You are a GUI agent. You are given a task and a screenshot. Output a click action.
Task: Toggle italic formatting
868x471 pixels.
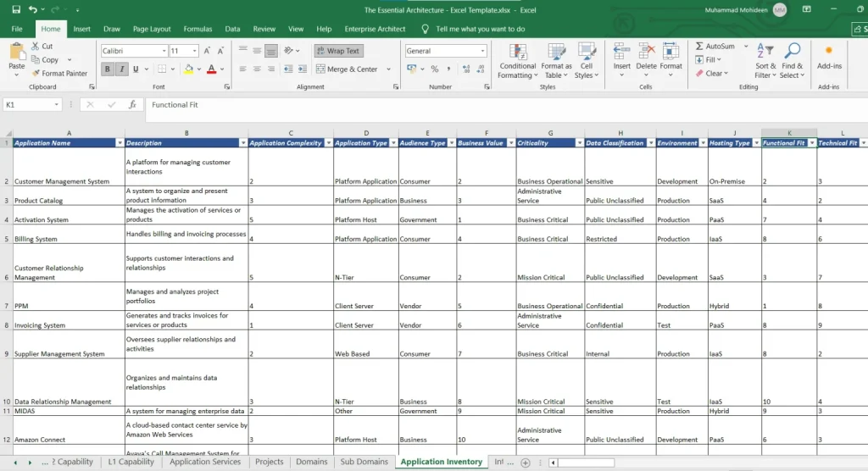(x=121, y=69)
